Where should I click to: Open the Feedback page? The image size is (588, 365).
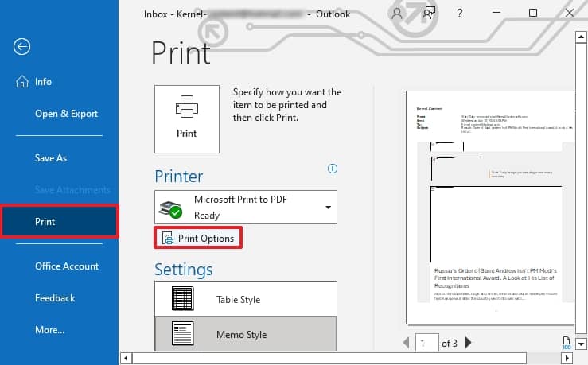(x=55, y=298)
